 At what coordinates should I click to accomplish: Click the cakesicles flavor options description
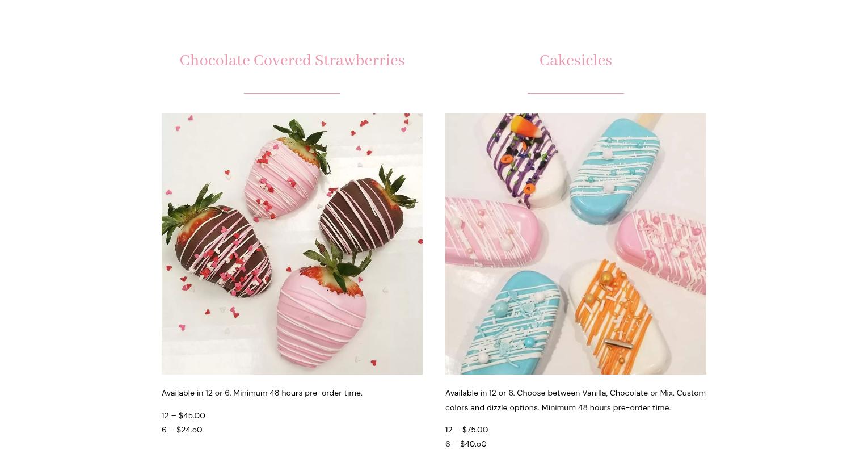pos(575,400)
